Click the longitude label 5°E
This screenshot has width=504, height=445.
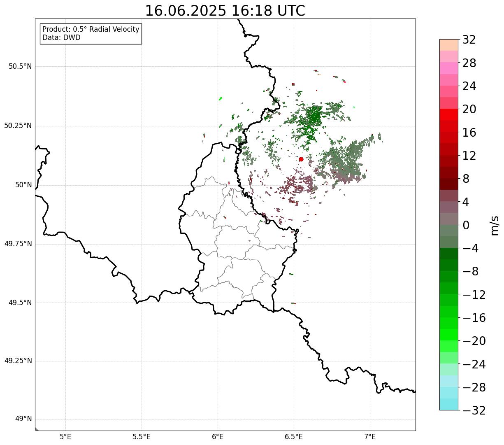pos(66,437)
